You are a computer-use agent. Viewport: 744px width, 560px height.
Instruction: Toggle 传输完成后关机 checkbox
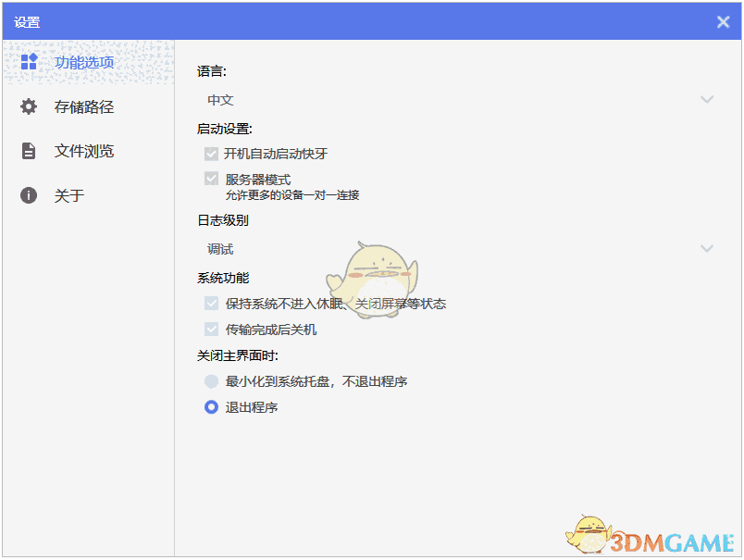pos(211,329)
